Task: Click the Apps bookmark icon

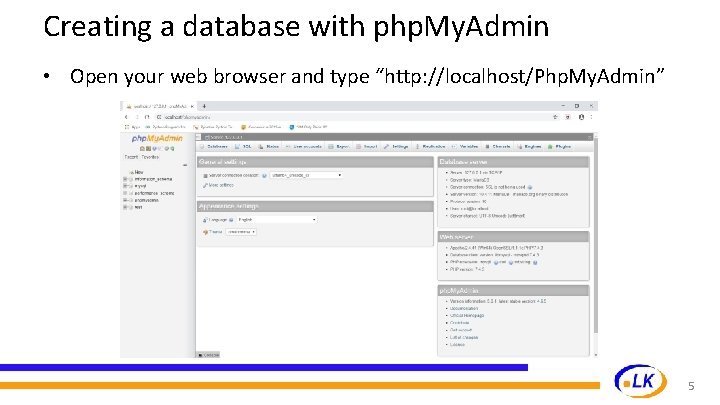Action: 127,127
